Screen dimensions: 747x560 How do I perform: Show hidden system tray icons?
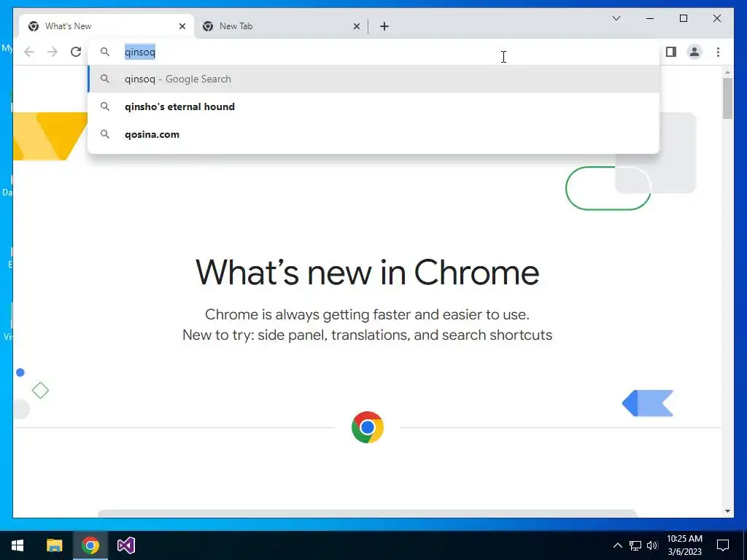(x=617, y=545)
